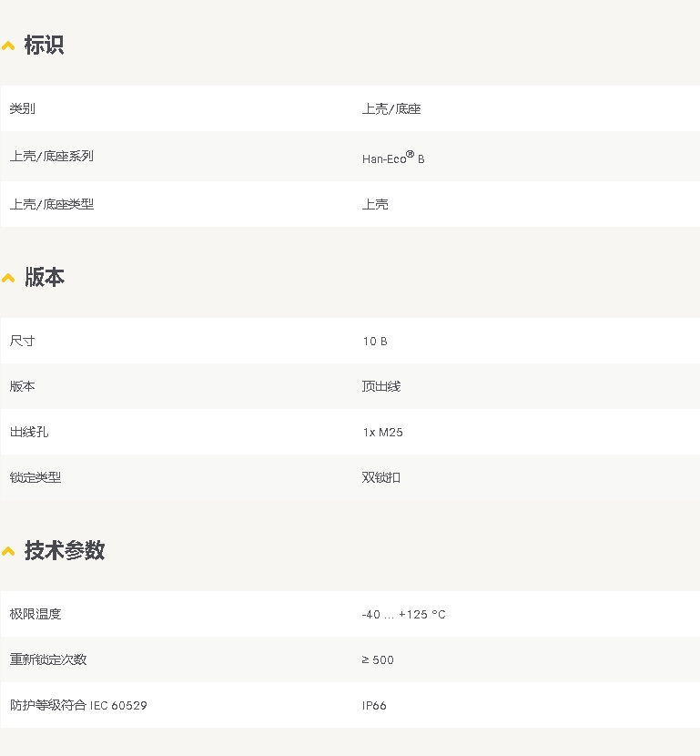The image size is (700, 756).
Task: Click the 标识 section heading
Action: (x=44, y=46)
